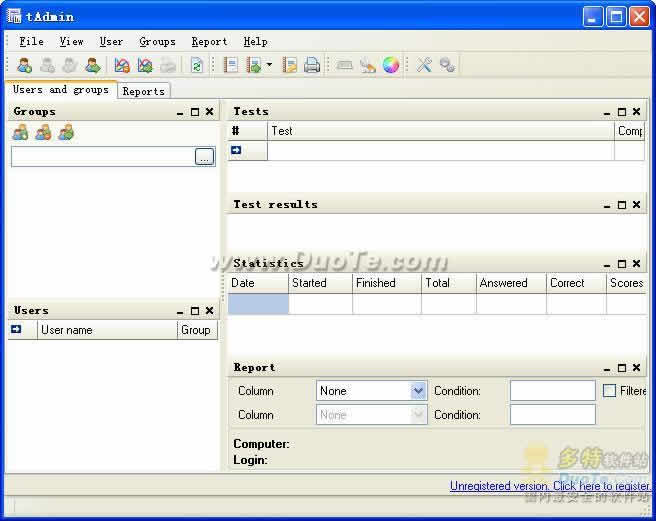Click the refresh document icon
The height and width of the screenshot is (521, 656).
(197, 65)
